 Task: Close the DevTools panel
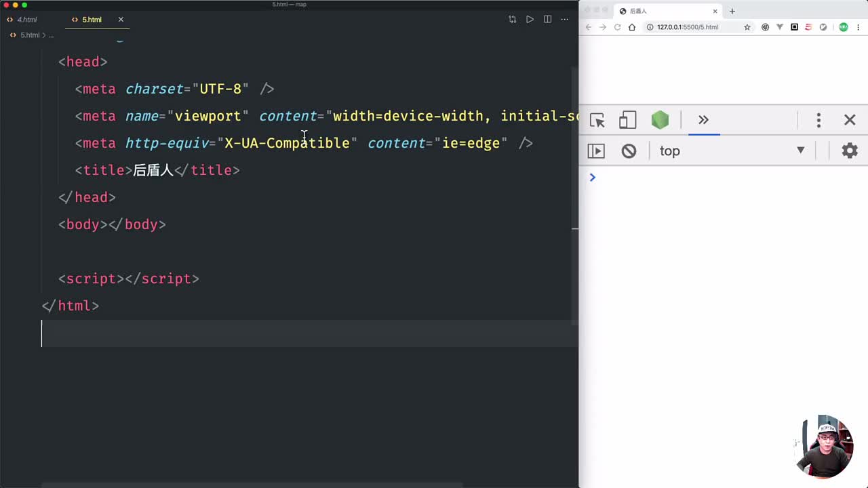(850, 120)
